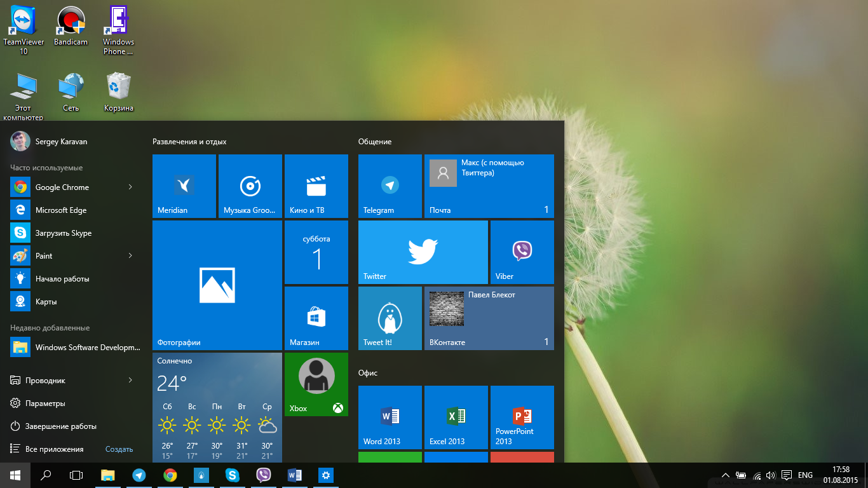Open the Action Center notifications icon
This screenshot has width=868, height=488.
coord(786,475)
